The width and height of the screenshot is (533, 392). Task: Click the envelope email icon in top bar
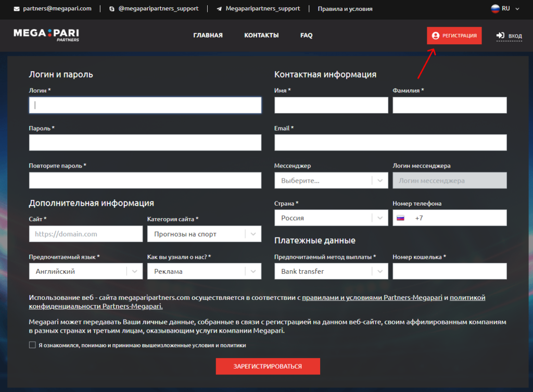[x=17, y=9]
